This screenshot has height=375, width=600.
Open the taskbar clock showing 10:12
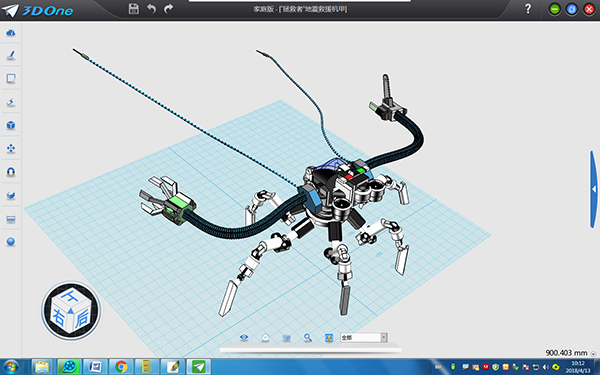click(578, 367)
